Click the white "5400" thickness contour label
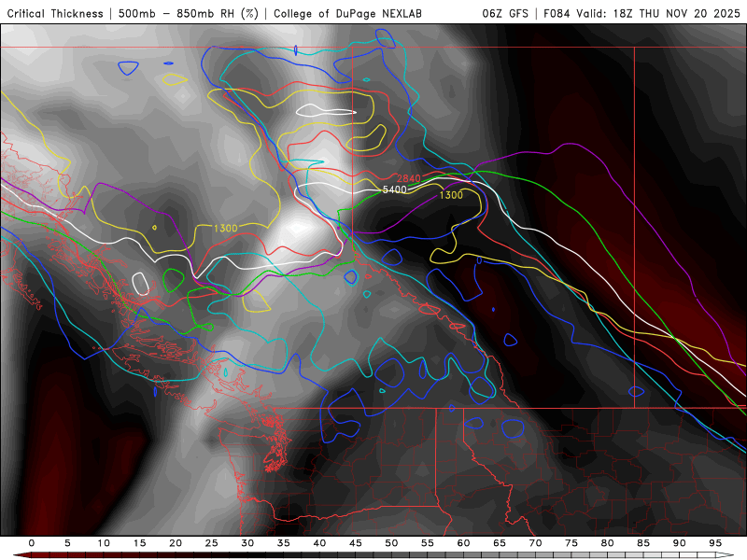Image resolution: width=747 pixels, height=560 pixels. (x=394, y=190)
